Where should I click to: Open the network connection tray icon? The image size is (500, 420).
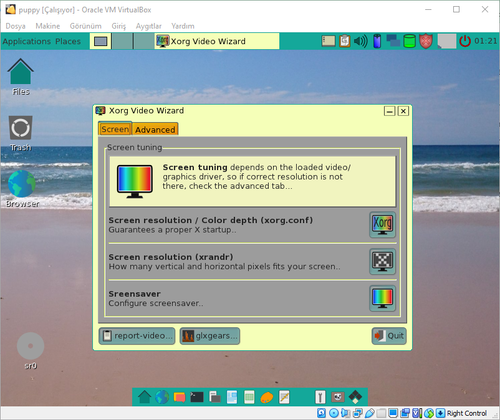[x=393, y=41]
